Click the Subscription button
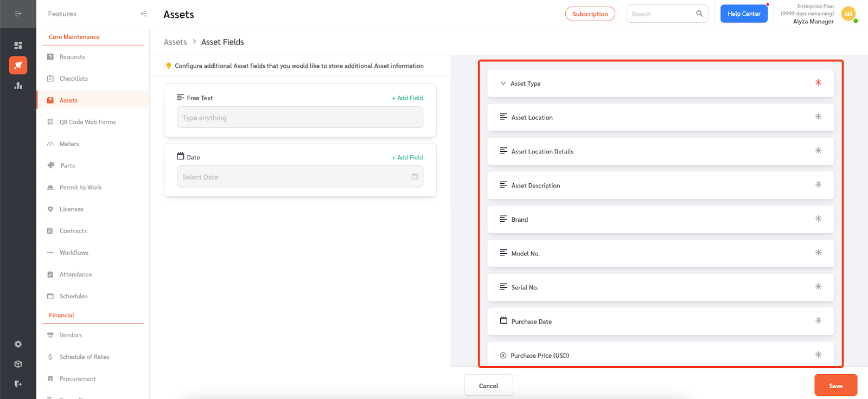 590,14
